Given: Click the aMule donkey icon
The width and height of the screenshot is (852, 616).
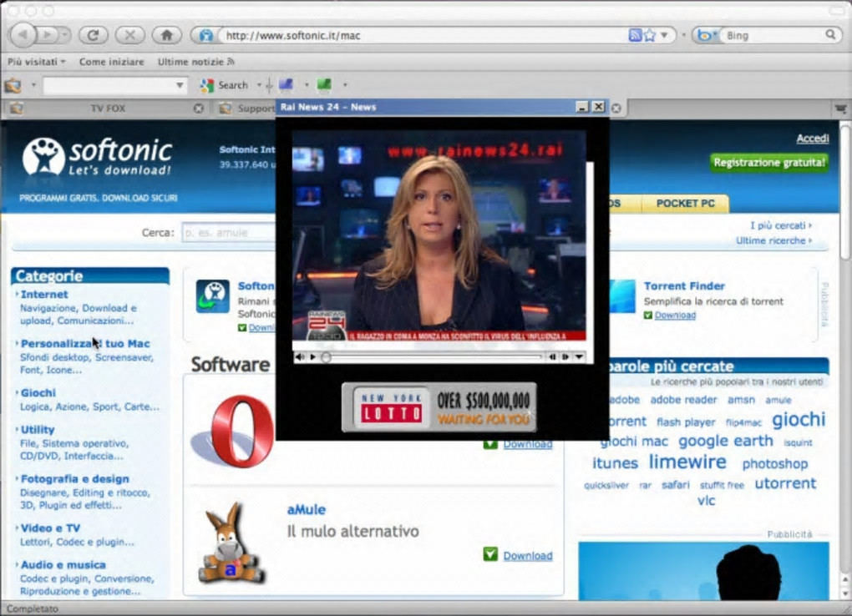Looking at the screenshot, I should point(231,543).
